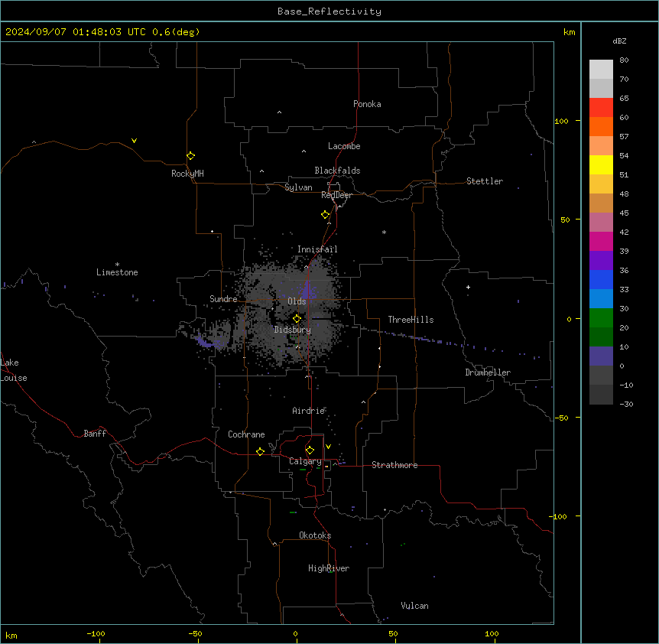Image resolution: width=659 pixels, height=644 pixels.
Task: Click the white plus marker north of Drumheller
Action: 468,287
